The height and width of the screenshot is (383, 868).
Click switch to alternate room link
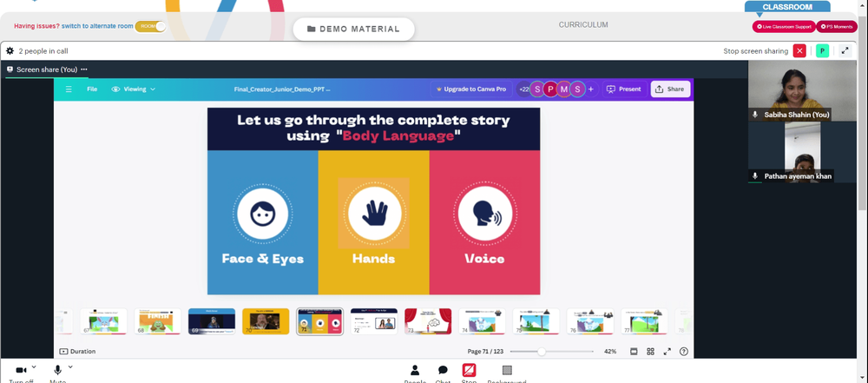tap(97, 26)
